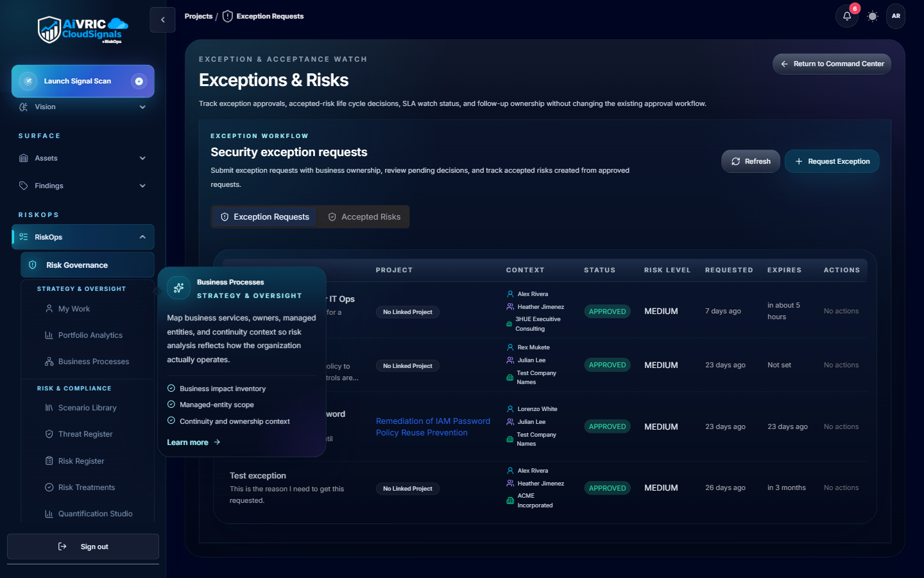The width and height of the screenshot is (924, 578).
Task: Open Risk Treatments page
Action: click(87, 487)
